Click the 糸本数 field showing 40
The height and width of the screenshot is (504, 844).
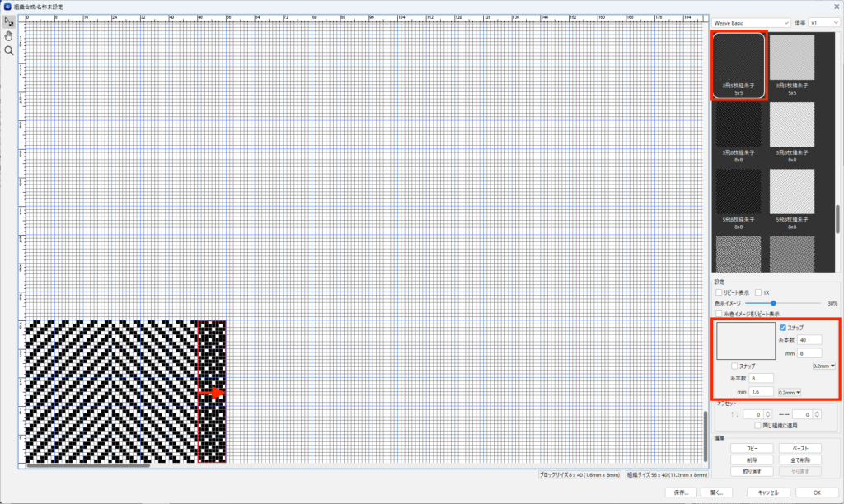[809, 340]
